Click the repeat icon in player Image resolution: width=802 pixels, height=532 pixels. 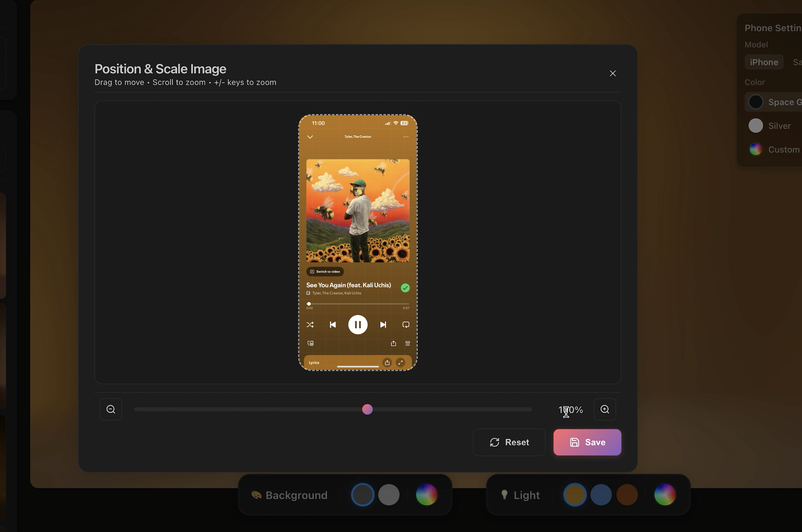(x=405, y=325)
